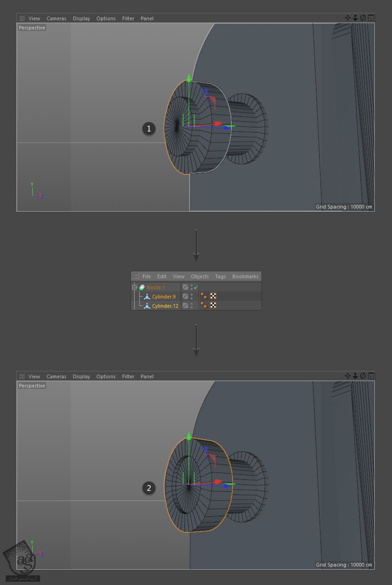Open the Cameras menu in the bottom viewport
This screenshot has width=392, height=585.
[x=56, y=376]
